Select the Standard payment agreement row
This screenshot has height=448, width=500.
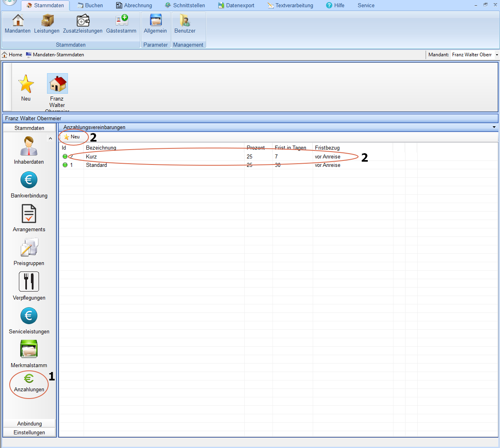96,165
